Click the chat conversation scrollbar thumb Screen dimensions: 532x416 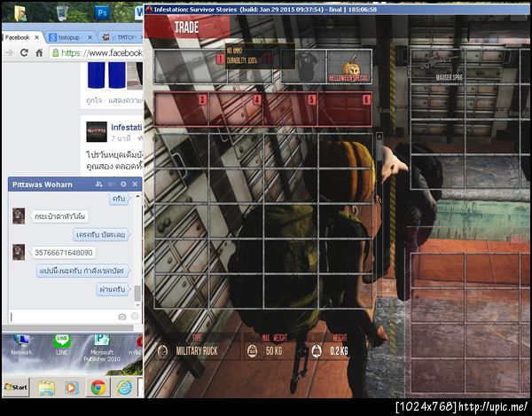click(x=137, y=294)
